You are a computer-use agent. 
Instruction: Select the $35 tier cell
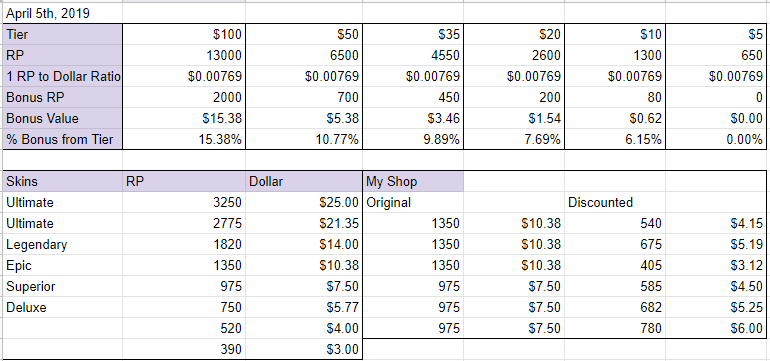(x=413, y=34)
